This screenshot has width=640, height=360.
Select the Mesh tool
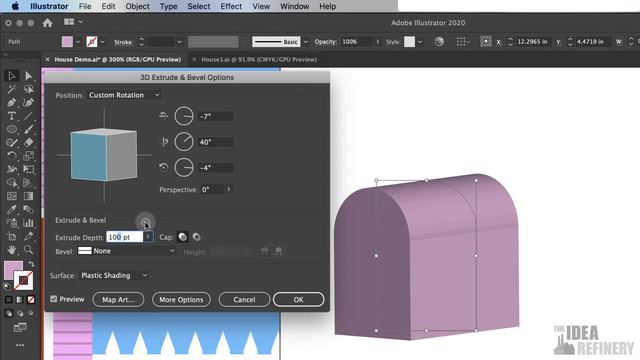pos(11,196)
